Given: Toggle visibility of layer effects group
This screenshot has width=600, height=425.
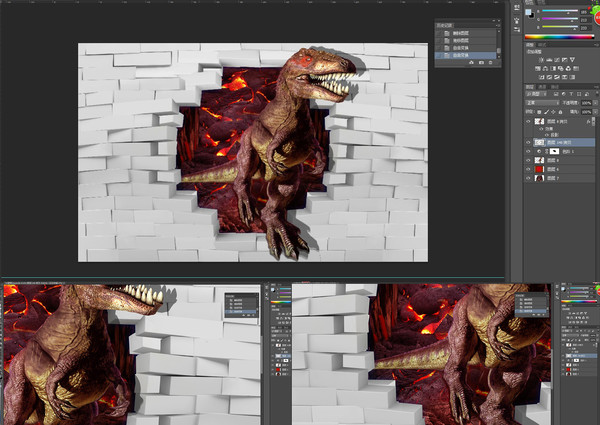Looking at the screenshot, I should [541, 129].
